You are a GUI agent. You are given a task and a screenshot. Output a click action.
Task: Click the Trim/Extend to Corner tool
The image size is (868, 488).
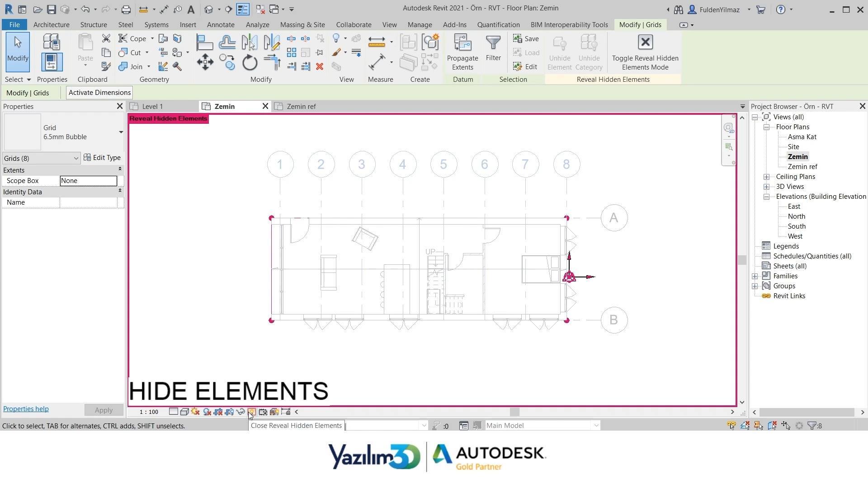pos(272,62)
